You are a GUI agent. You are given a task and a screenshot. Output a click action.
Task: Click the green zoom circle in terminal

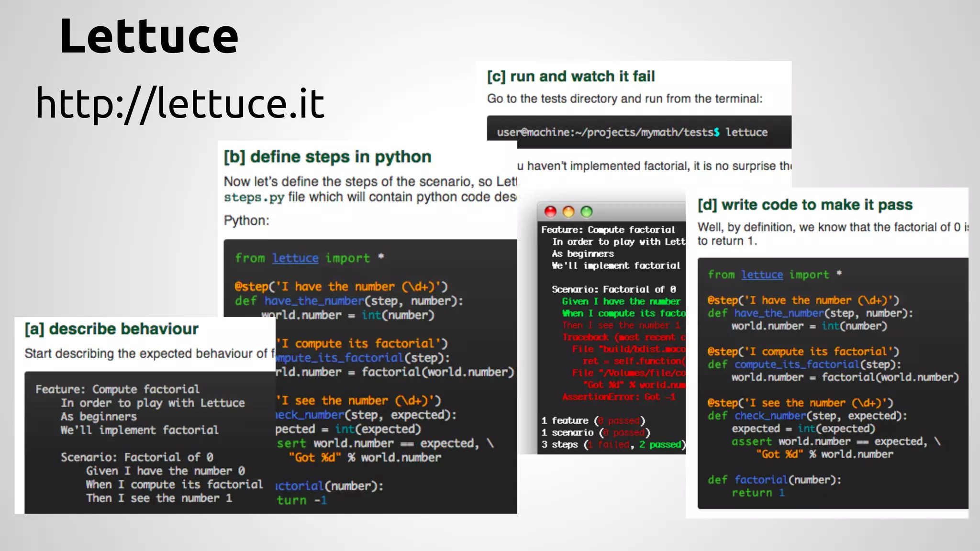[x=587, y=212]
